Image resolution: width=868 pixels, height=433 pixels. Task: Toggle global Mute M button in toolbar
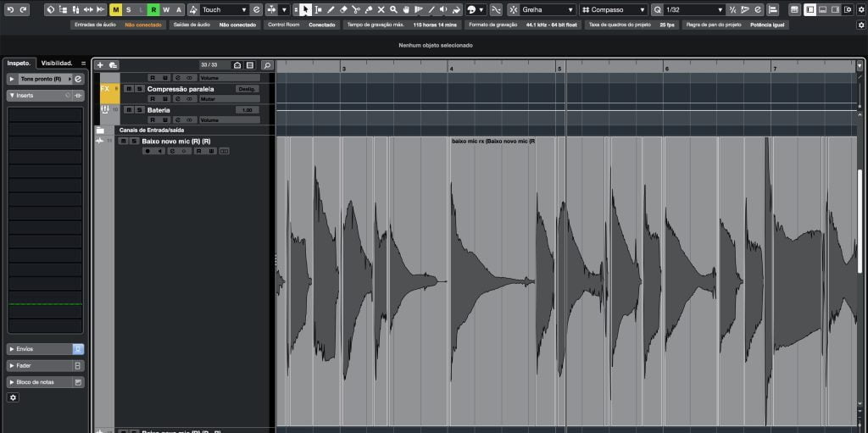(115, 10)
